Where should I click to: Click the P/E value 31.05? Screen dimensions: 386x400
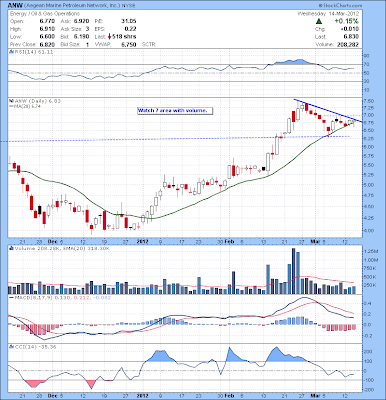click(x=129, y=21)
